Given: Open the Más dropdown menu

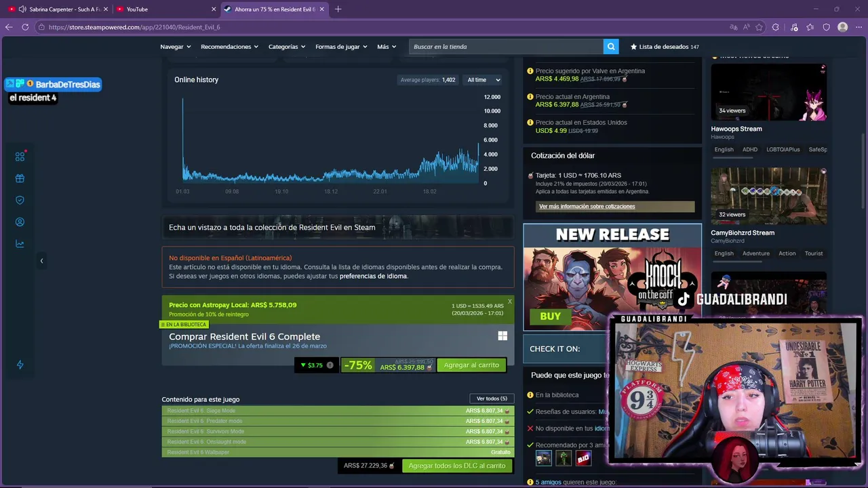Looking at the screenshot, I should pyautogui.click(x=387, y=47).
